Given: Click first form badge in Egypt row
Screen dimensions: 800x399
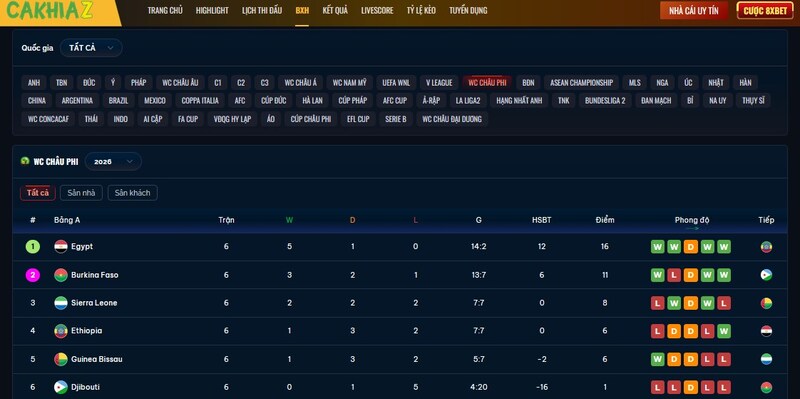Looking at the screenshot, I should coord(658,247).
